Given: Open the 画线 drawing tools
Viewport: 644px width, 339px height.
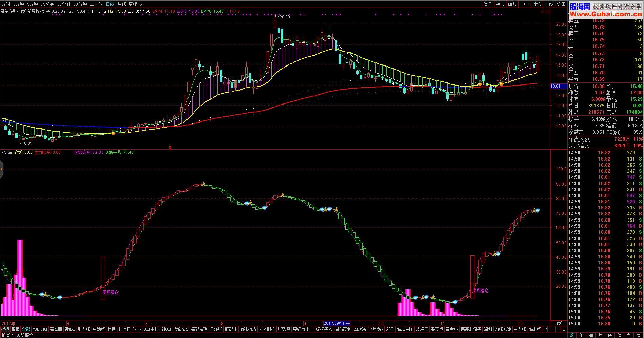Looking at the screenshot, I should [512, 4].
